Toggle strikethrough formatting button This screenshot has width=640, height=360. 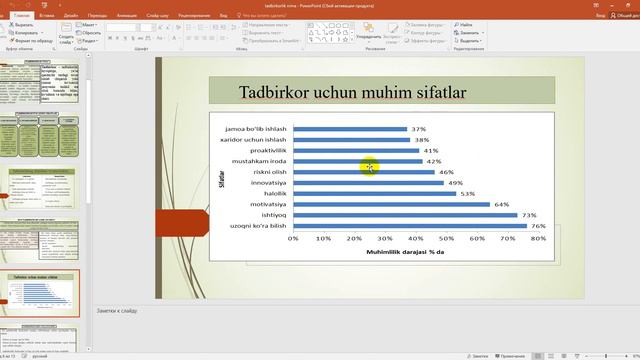coord(140,38)
